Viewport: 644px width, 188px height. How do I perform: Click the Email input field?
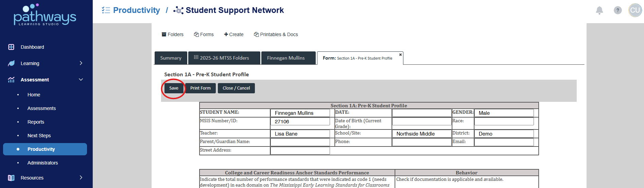point(504,142)
